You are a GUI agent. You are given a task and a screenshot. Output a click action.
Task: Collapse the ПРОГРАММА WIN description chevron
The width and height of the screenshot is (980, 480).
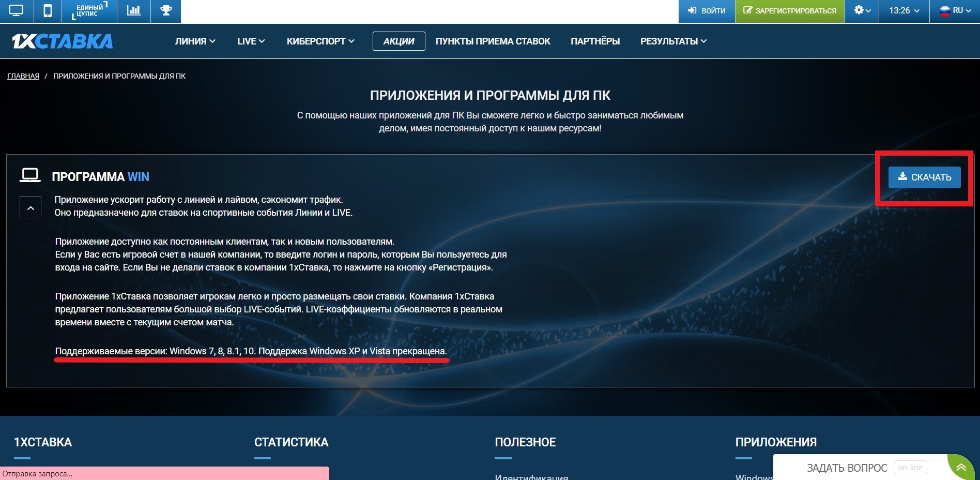tap(30, 207)
